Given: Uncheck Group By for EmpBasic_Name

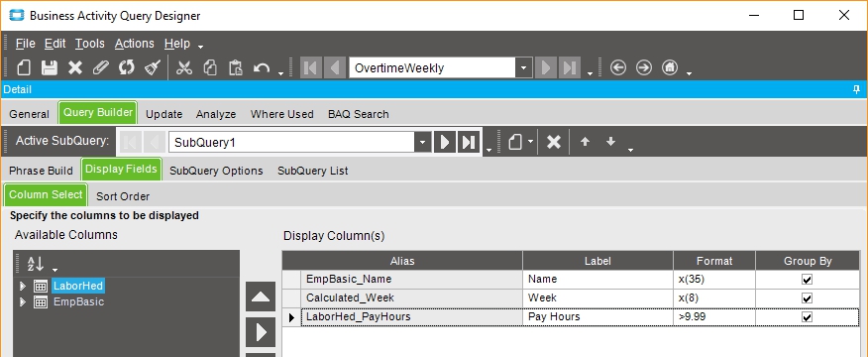Looking at the screenshot, I should (808, 280).
